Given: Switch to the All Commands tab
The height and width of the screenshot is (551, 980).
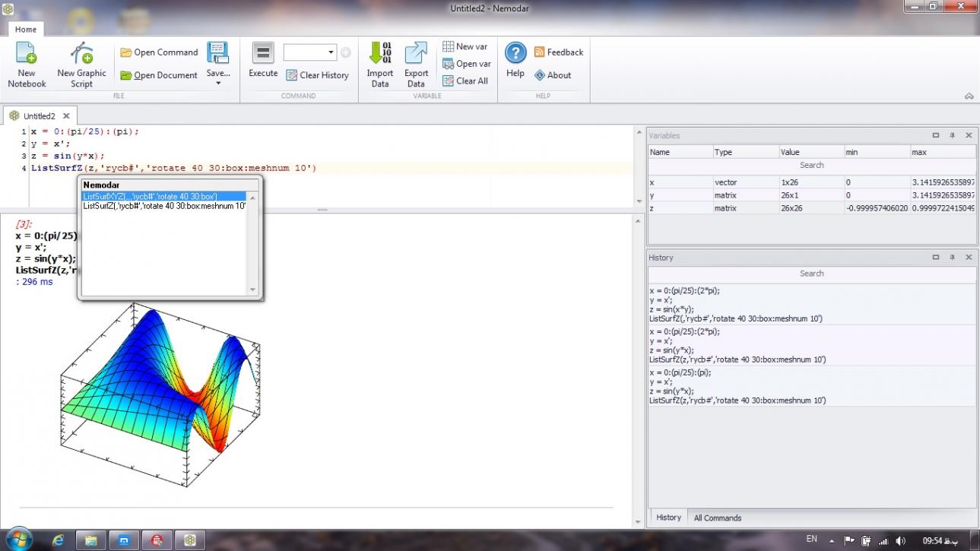Looking at the screenshot, I should point(717,518).
